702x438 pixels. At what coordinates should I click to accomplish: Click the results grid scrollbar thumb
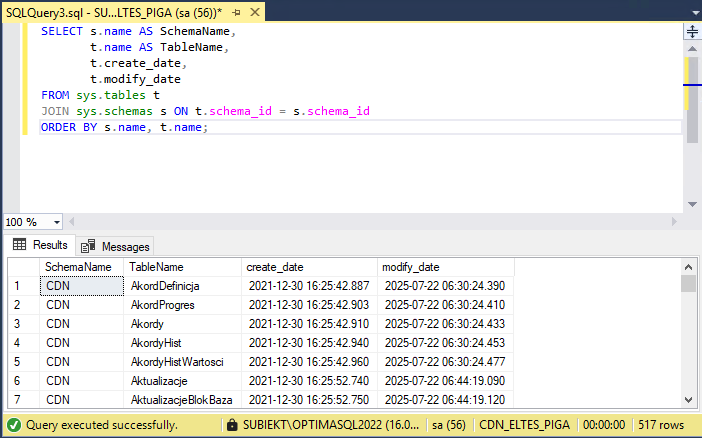point(689,283)
